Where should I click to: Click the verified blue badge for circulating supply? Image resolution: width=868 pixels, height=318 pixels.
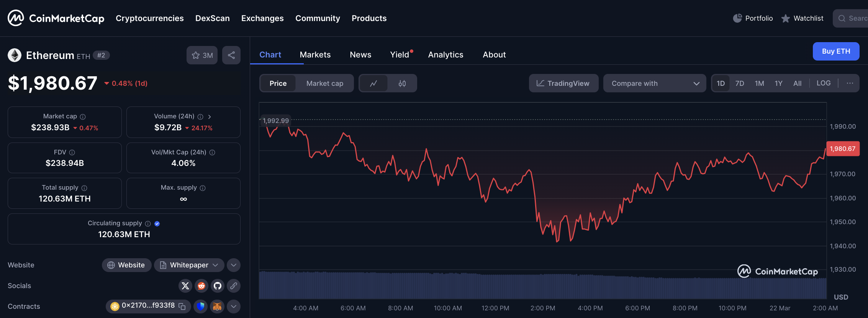coord(157,223)
